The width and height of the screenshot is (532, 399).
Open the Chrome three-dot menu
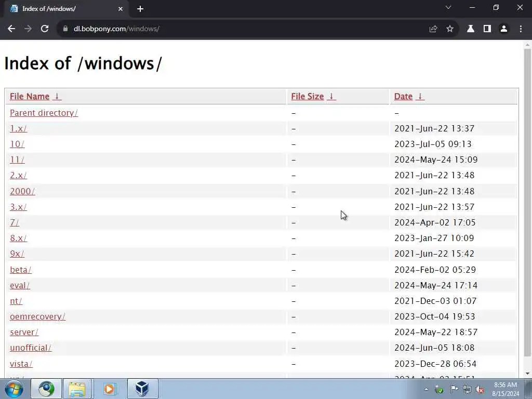click(521, 29)
